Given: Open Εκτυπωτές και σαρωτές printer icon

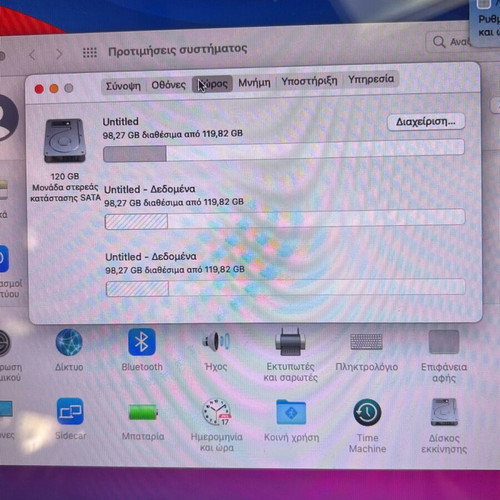Looking at the screenshot, I should pyautogui.click(x=290, y=342).
